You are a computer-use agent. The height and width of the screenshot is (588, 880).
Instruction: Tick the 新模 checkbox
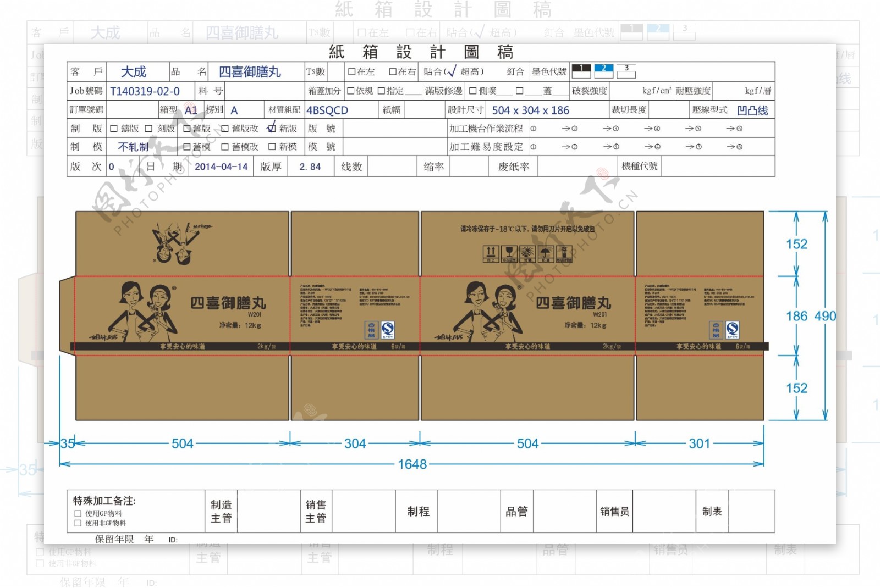[x=272, y=147]
